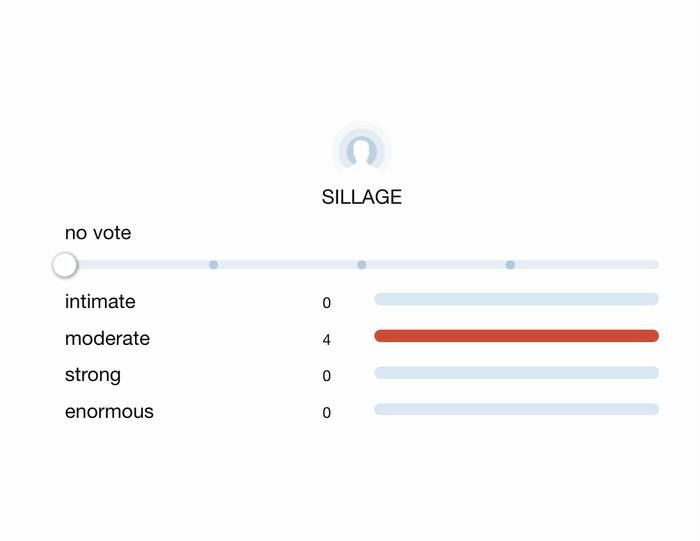Click the red moderate vote bar
This screenshot has width=700, height=541.
pos(516,336)
